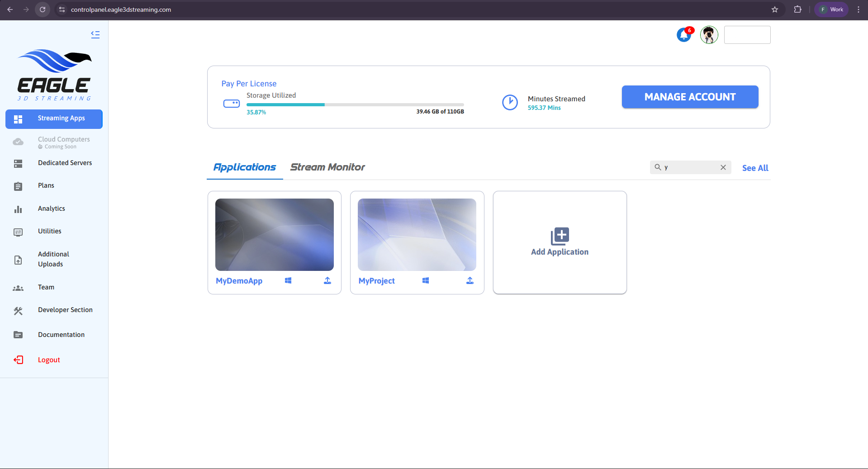The width and height of the screenshot is (868, 469).
Task: Click the Windows icon on MyDemoApp card
Action: [288, 281]
